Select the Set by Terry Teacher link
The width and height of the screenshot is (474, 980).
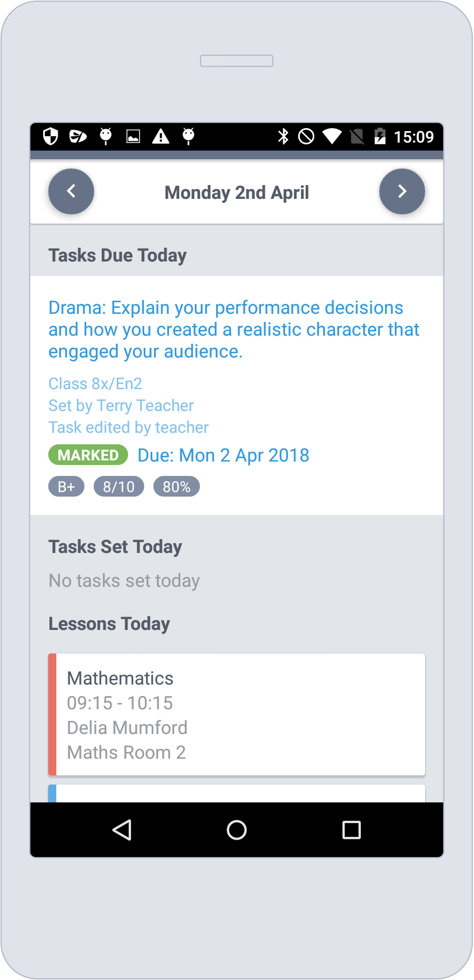121,405
